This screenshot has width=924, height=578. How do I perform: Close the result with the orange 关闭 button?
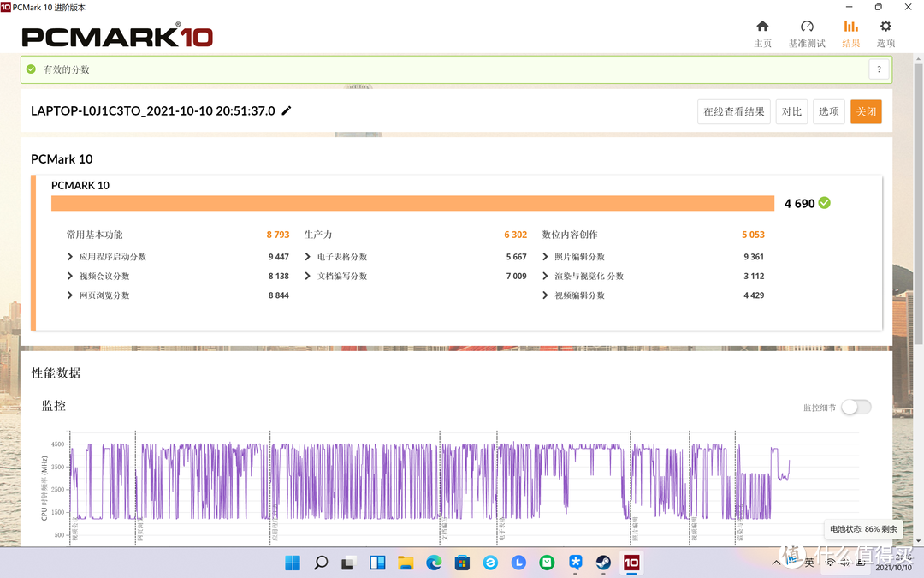click(866, 111)
